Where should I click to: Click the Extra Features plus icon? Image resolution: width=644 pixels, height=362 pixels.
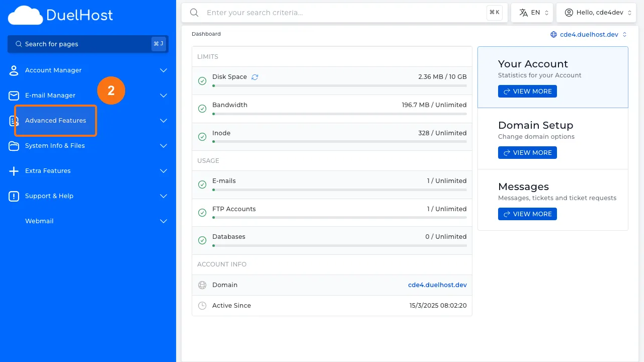pyautogui.click(x=14, y=171)
